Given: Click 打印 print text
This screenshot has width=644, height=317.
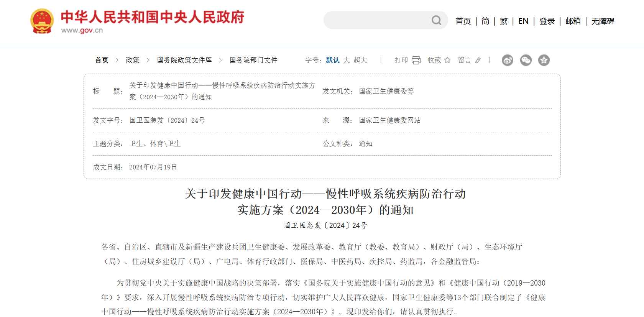Looking at the screenshot, I should [x=401, y=60].
